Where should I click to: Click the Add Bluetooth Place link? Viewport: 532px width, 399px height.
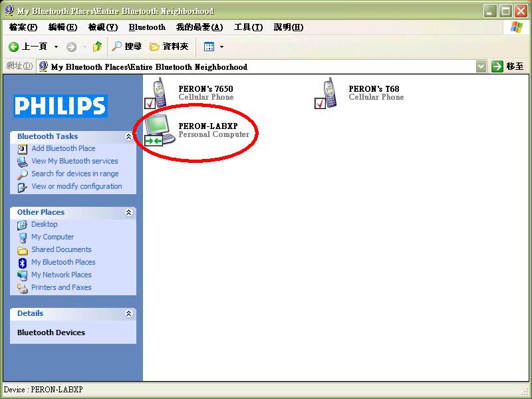click(63, 148)
